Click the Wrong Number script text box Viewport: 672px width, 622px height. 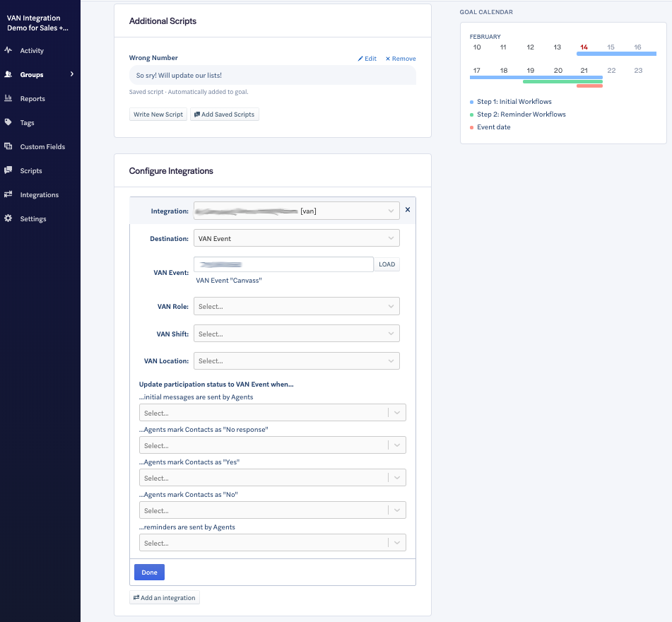pos(273,75)
